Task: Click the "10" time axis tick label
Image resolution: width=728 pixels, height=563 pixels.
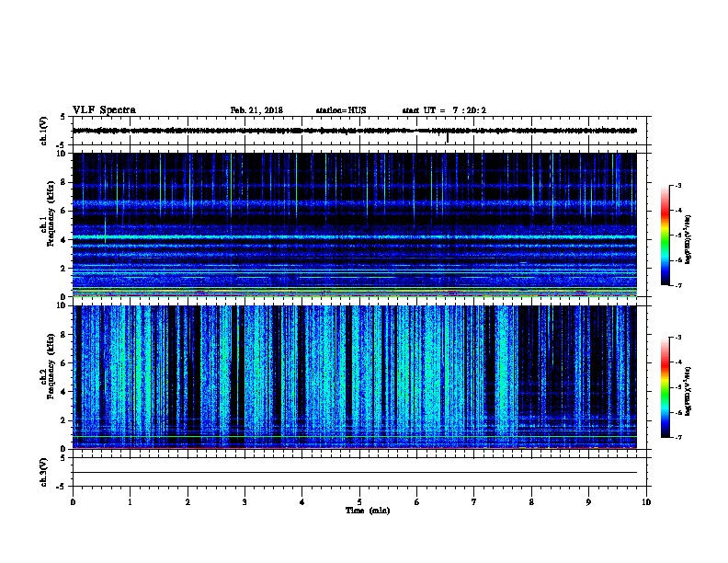Action: pos(646,502)
